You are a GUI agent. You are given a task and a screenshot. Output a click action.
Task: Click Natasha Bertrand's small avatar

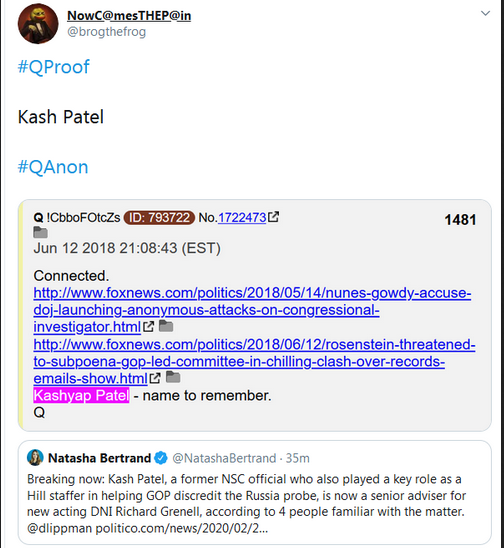pyautogui.click(x=35, y=457)
